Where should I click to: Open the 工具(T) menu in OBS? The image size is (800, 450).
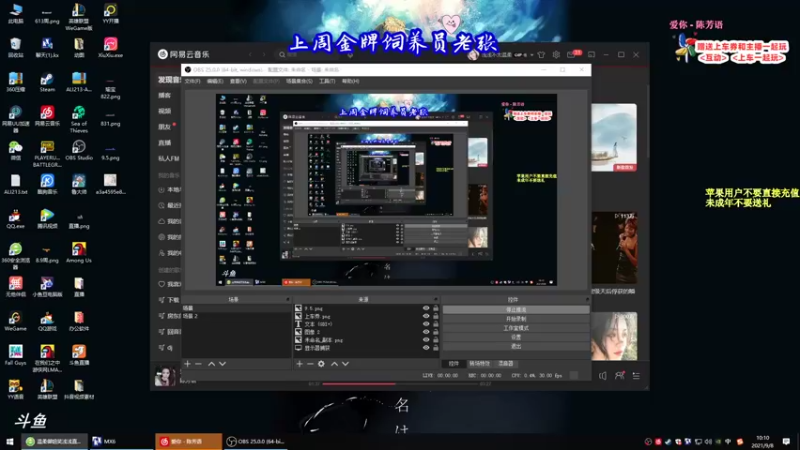pos(327,81)
